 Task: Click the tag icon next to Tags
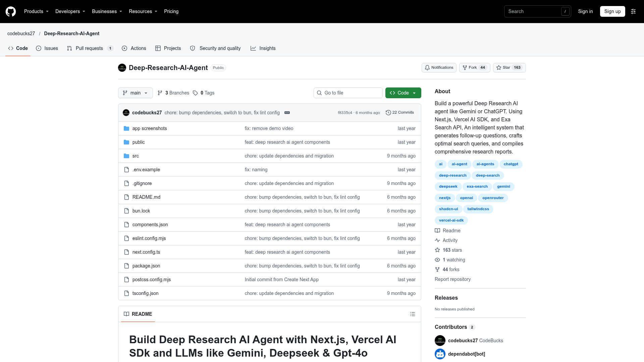click(195, 93)
